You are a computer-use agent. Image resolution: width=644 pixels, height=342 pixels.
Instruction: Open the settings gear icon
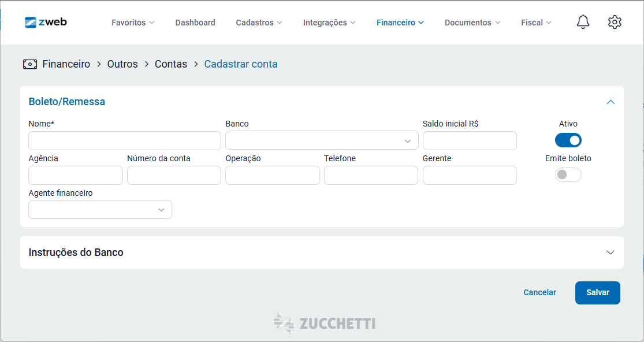(615, 22)
